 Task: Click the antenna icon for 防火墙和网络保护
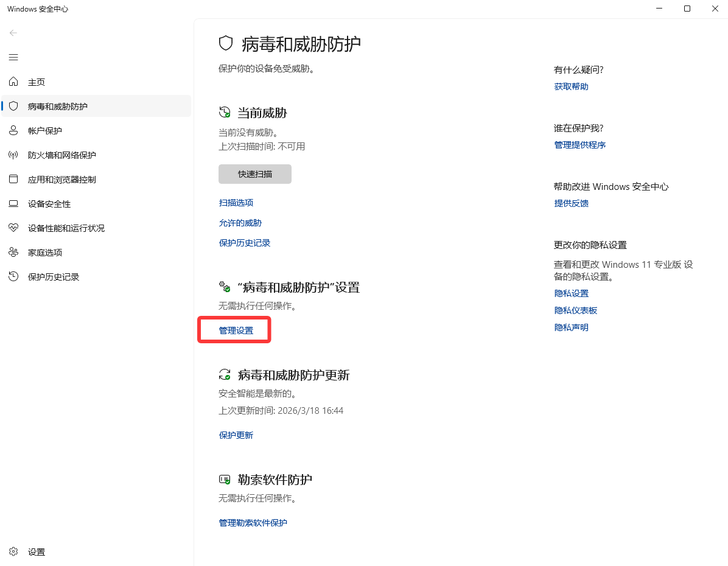(x=13, y=155)
